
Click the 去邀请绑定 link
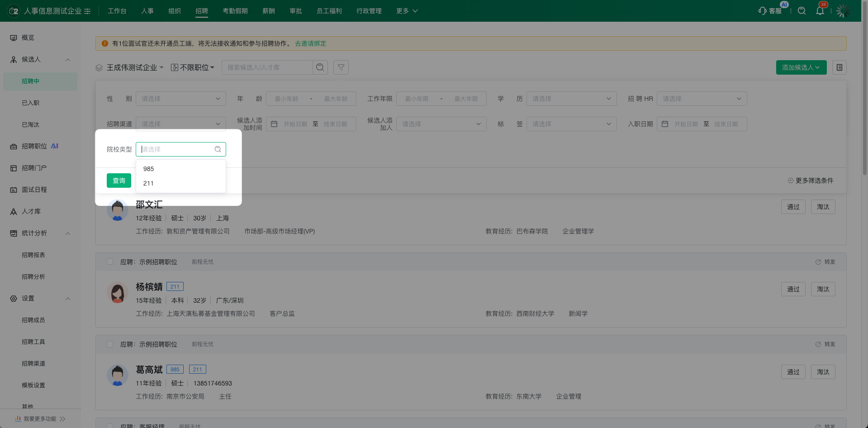(310, 43)
